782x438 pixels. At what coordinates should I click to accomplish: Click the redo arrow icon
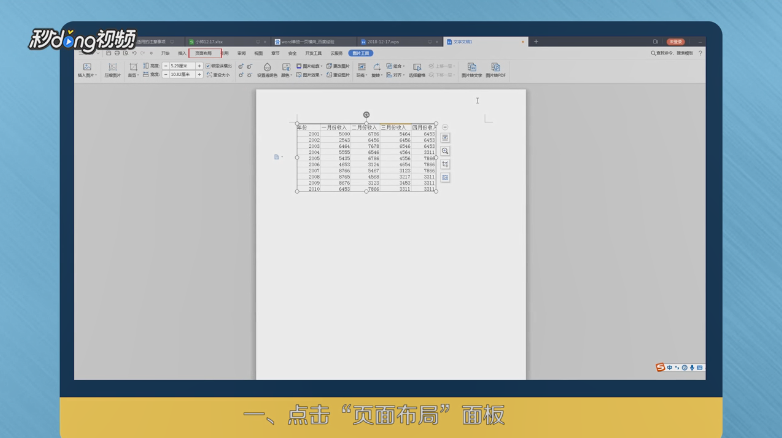point(143,53)
